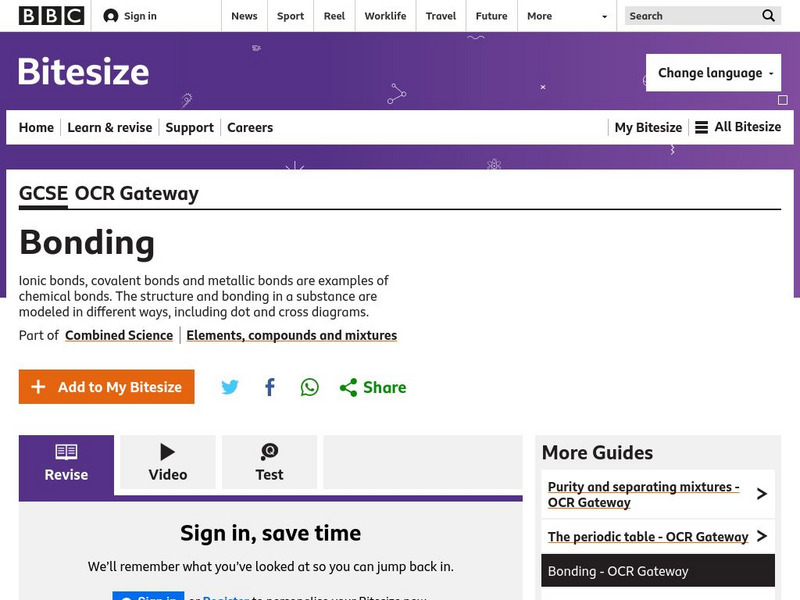Screen dimensions: 800x600
Task: Click arrow beside The periodic table guide
Action: pyautogui.click(x=762, y=536)
